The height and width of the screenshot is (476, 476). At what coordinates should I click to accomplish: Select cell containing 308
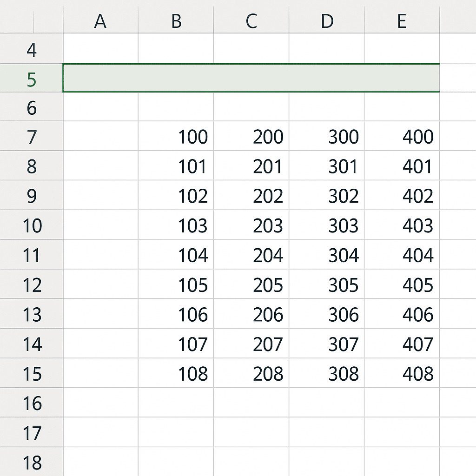point(327,374)
